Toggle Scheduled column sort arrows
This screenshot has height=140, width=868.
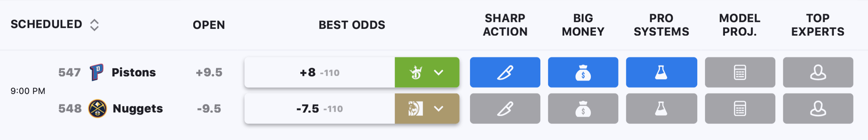(94, 25)
